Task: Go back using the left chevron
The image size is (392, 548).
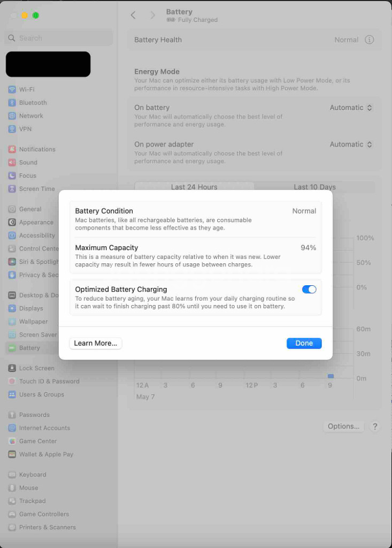Action: coord(134,16)
